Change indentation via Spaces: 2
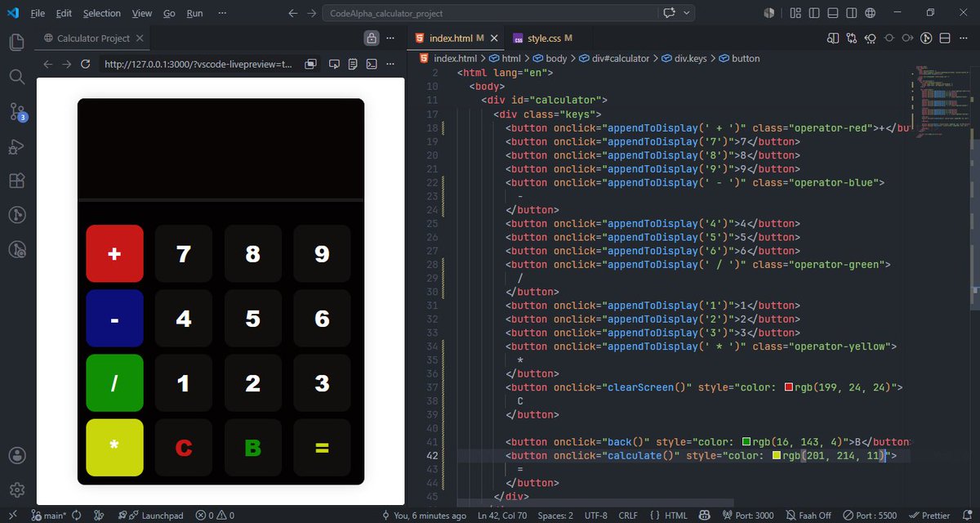This screenshot has width=980, height=523. [x=555, y=516]
